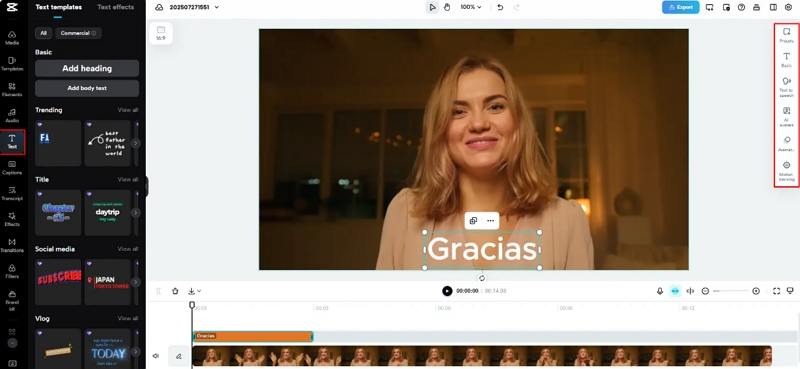View all Trending templates
Viewport: 800px width, 369px height.
click(128, 110)
